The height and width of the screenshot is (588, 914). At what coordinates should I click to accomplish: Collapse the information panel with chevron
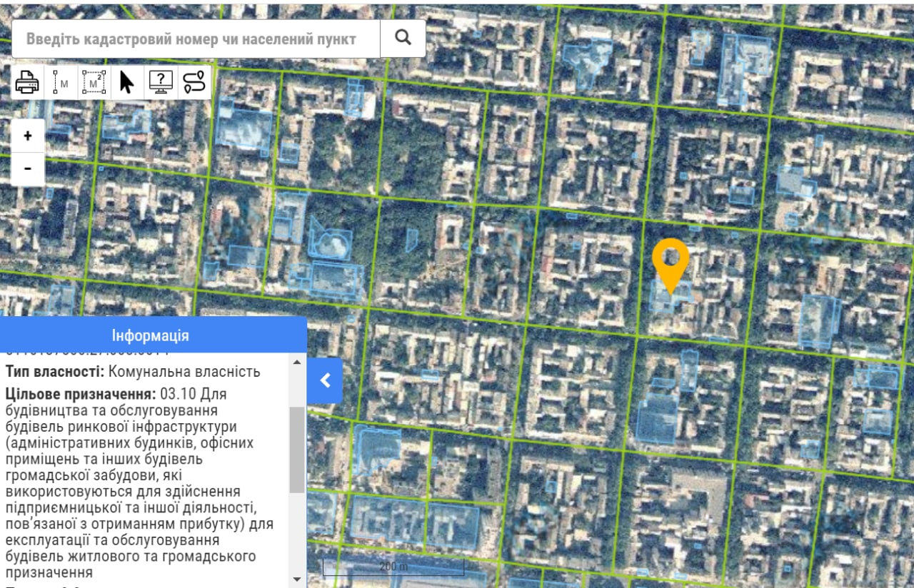click(325, 380)
